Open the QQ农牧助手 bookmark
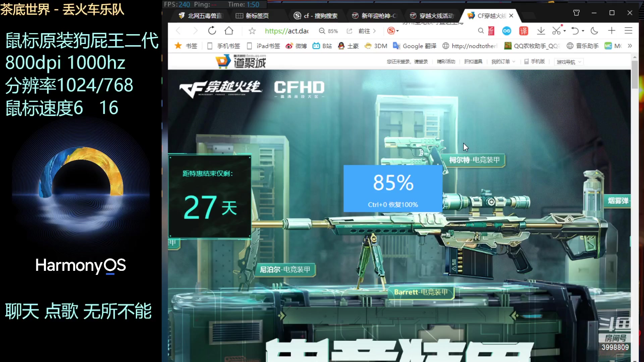The image size is (644, 362). click(532, 46)
